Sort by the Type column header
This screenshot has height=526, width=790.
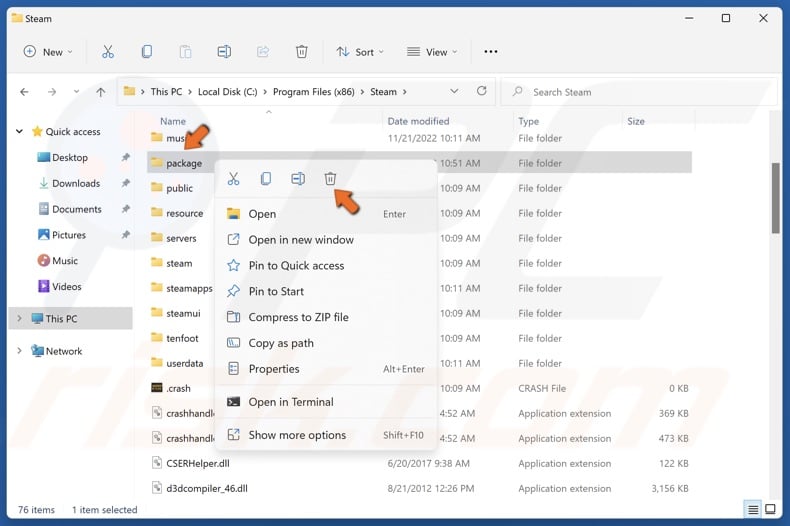click(529, 121)
